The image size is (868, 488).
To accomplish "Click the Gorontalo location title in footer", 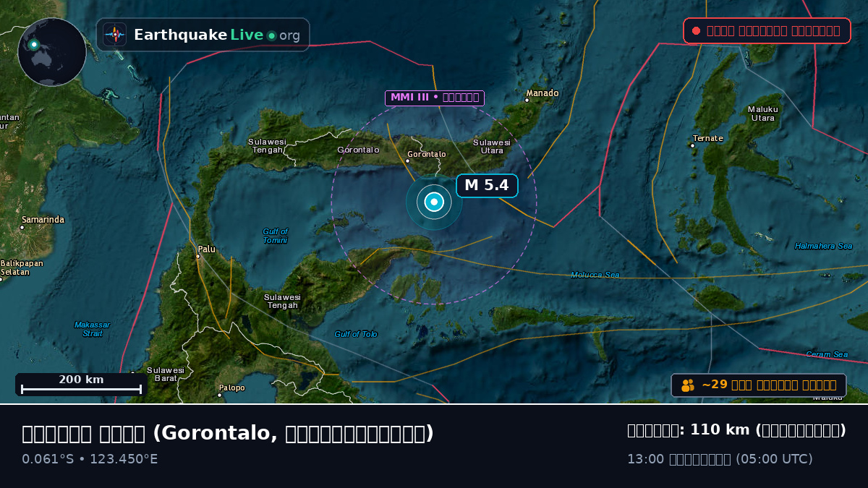I will click(228, 433).
